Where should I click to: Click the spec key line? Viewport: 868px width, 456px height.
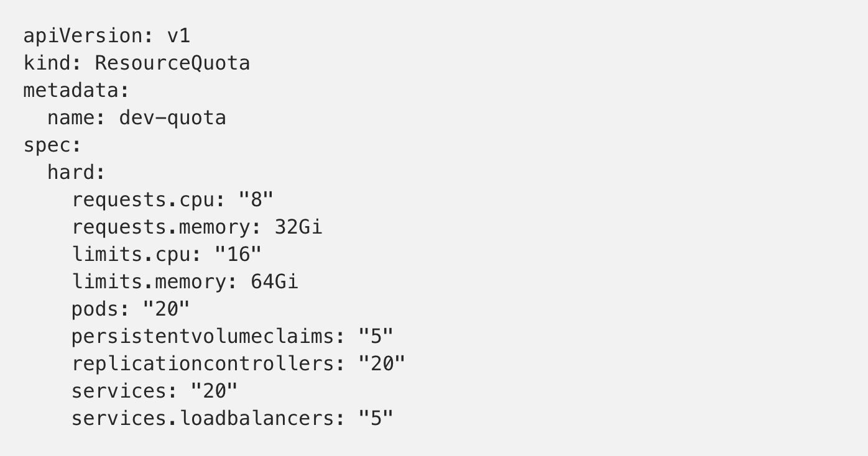52,145
